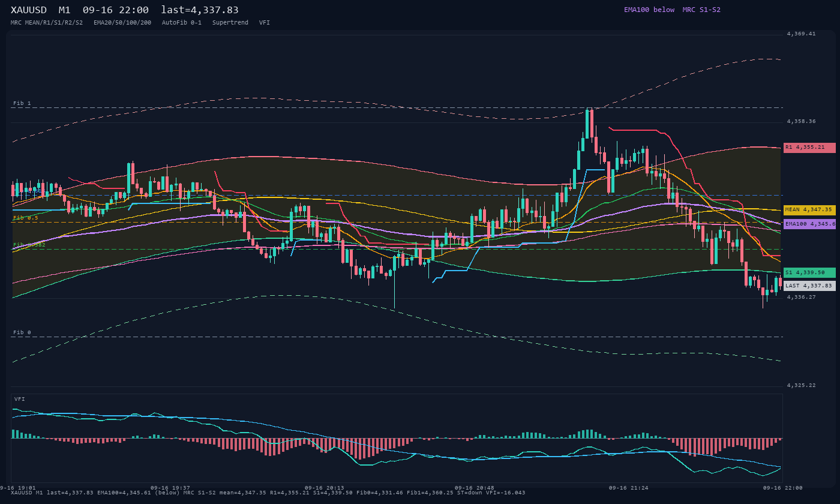Click the Fib 1 level label
Screen dimensions: 840x504
point(22,103)
